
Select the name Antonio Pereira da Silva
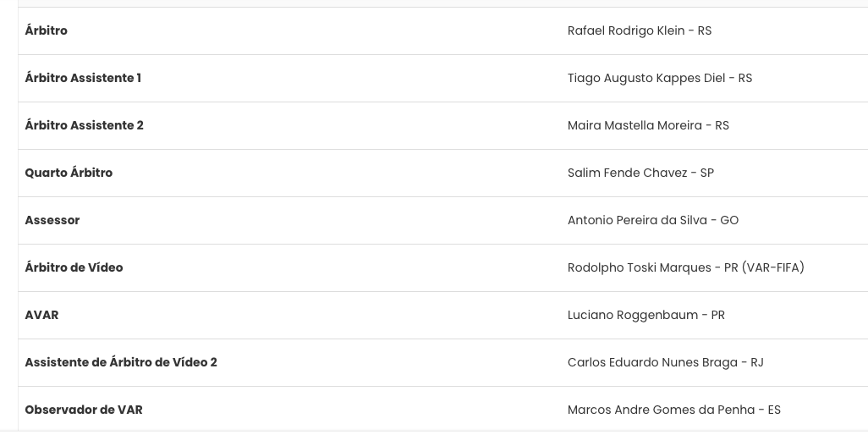[636, 220]
